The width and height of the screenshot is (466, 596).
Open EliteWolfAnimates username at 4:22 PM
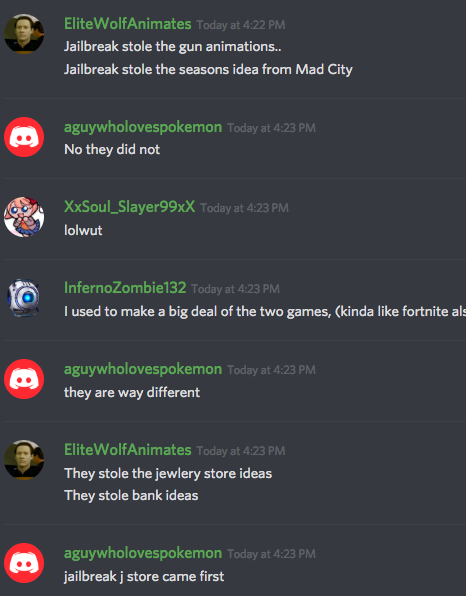coord(128,24)
